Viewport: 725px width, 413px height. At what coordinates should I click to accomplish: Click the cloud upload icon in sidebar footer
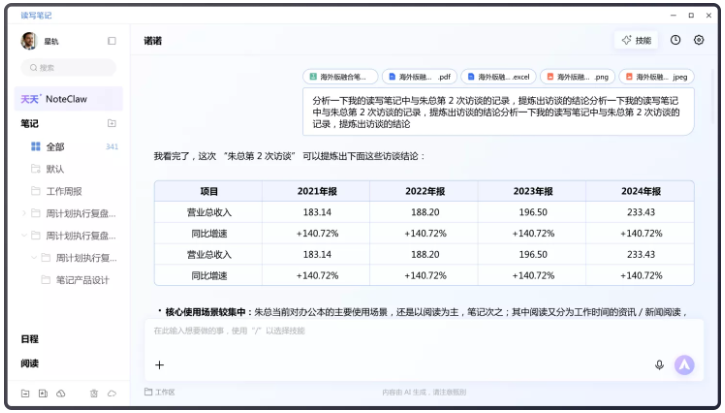click(x=61, y=394)
